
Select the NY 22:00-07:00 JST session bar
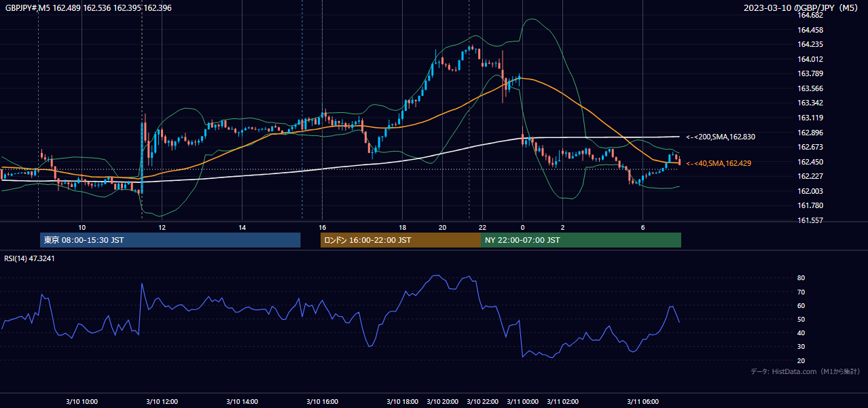coord(581,240)
